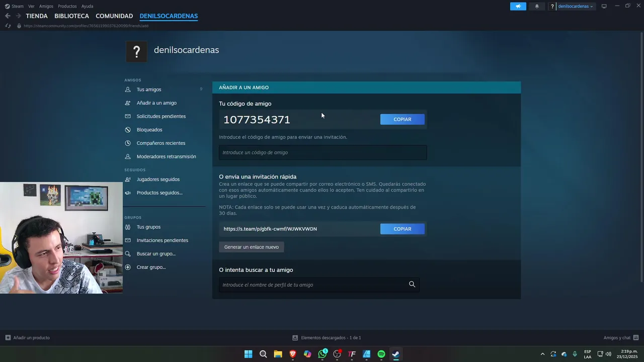Show hidden tray icons chevron
Image resolution: width=644 pixels, height=362 pixels.
coord(542,354)
